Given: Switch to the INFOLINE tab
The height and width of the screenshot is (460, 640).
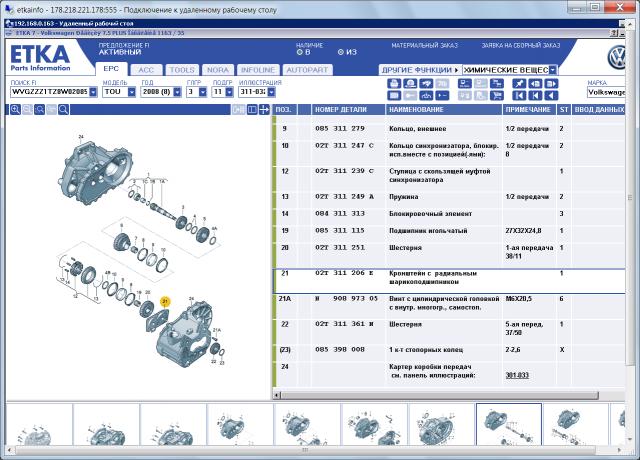Looking at the screenshot, I should 258,70.
